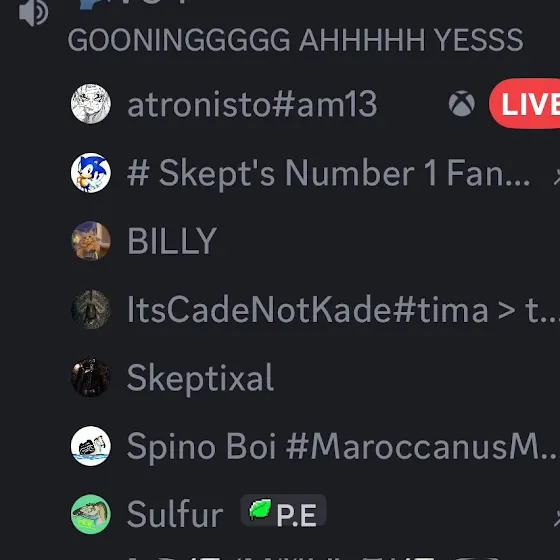Viewport: 560px width, 560px height.
Task: Click the P.E server tag badge
Action: pyautogui.click(x=283, y=511)
